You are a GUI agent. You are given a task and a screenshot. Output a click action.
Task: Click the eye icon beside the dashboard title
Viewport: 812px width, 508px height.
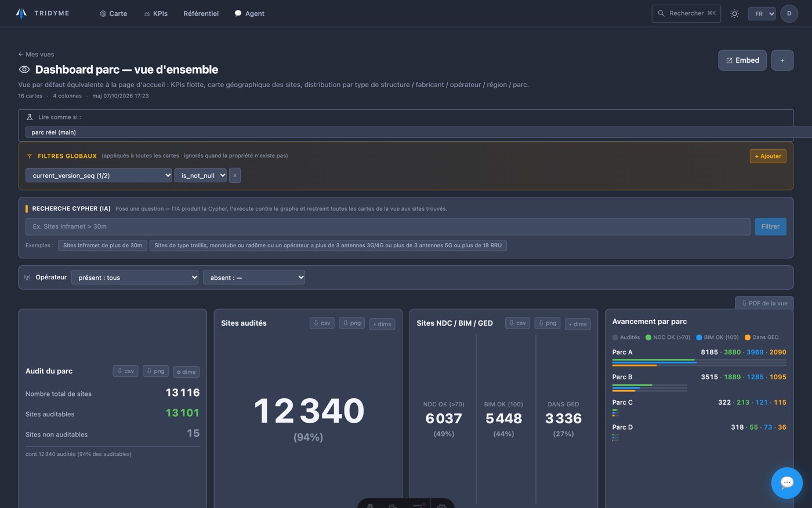(24, 70)
